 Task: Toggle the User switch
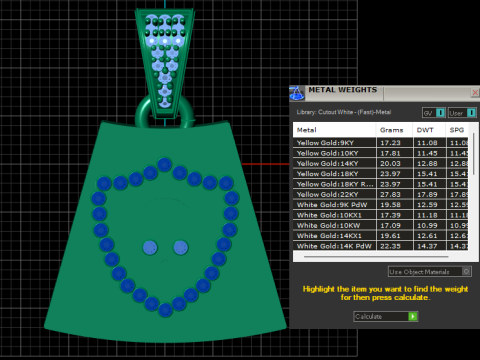click(x=462, y=113)
